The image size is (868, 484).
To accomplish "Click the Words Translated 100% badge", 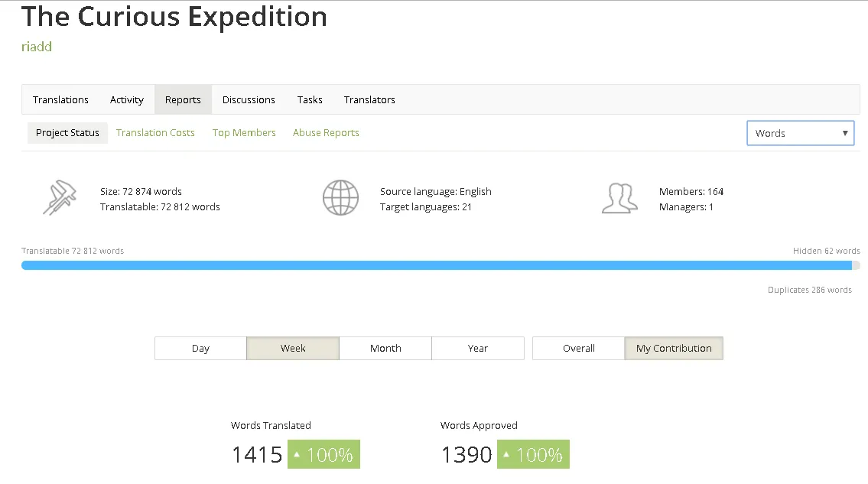I will tap(323, 454).
